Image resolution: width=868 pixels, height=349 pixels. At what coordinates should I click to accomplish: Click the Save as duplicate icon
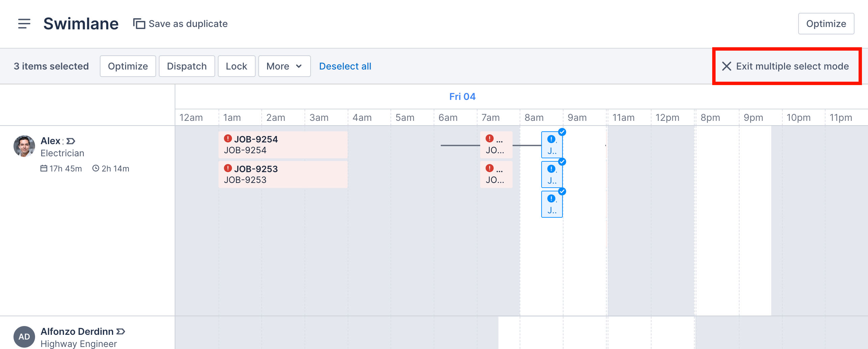point(139,24)
